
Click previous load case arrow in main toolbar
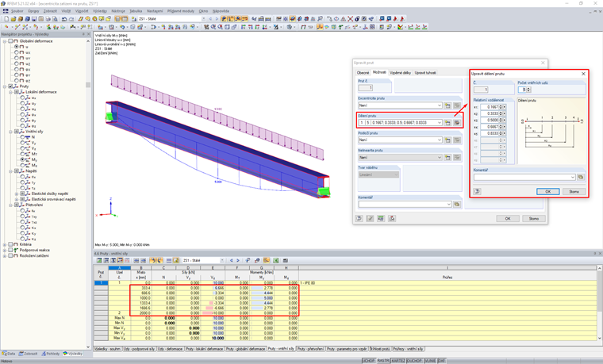[210, 19]
